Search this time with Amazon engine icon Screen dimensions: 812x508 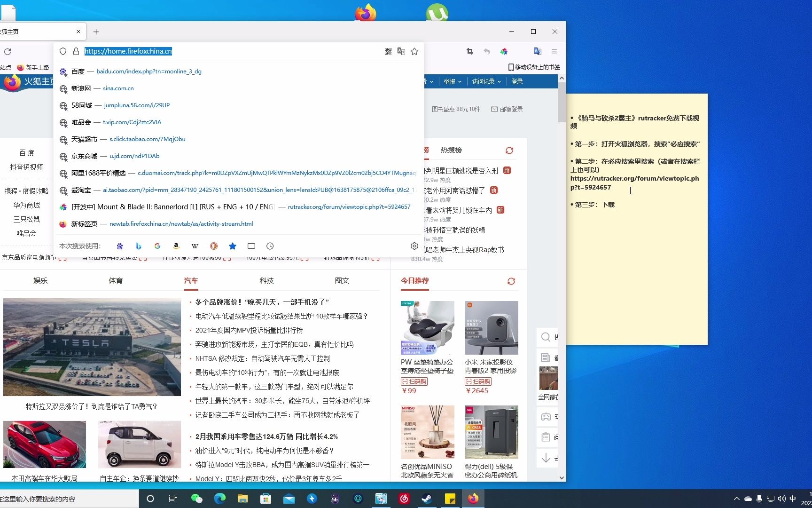[176, 246]
